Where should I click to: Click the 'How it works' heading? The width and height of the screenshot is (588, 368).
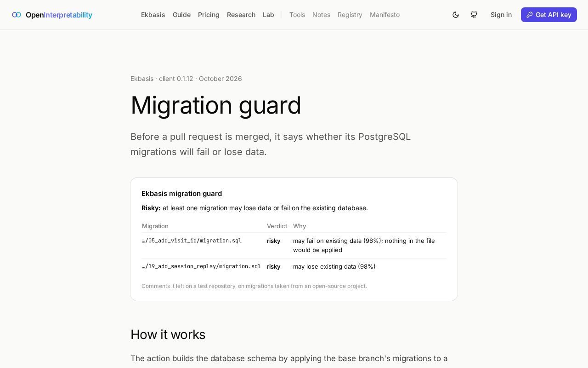pyautogui.click(x=168, y=334)
